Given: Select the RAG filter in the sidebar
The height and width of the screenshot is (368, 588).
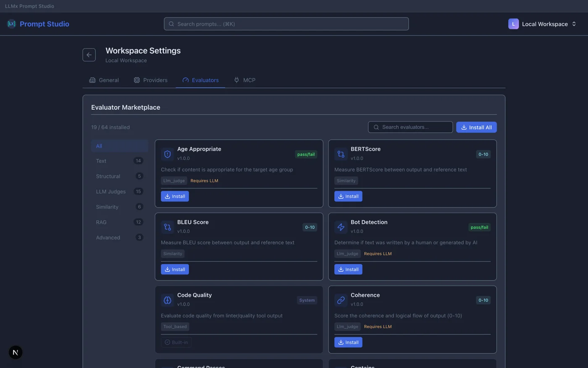Looking at the screenshot, I should click(101, 222).
